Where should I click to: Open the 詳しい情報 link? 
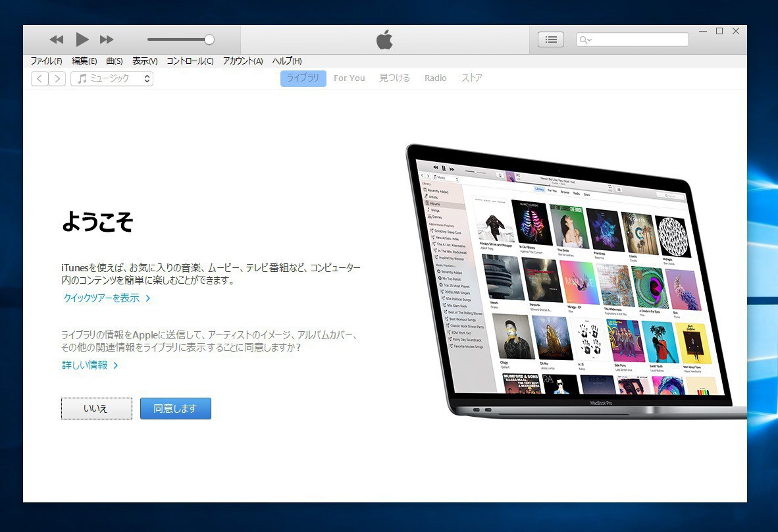point(90,365)
